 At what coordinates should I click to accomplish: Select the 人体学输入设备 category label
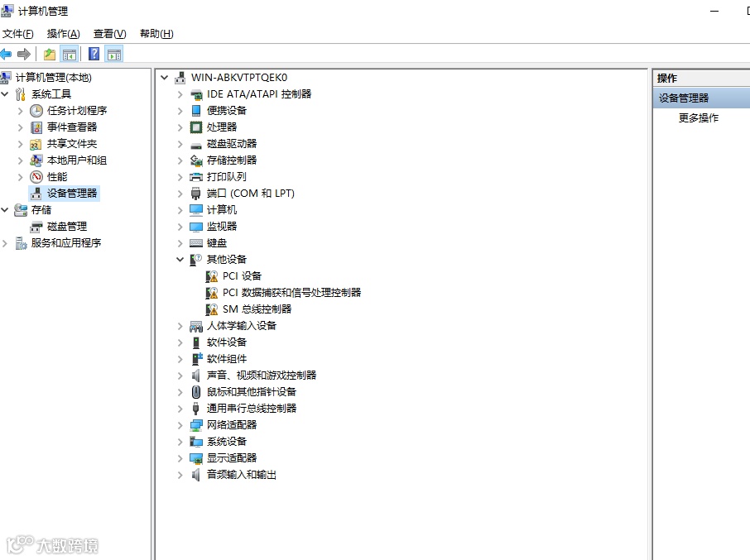pos(242,326)
